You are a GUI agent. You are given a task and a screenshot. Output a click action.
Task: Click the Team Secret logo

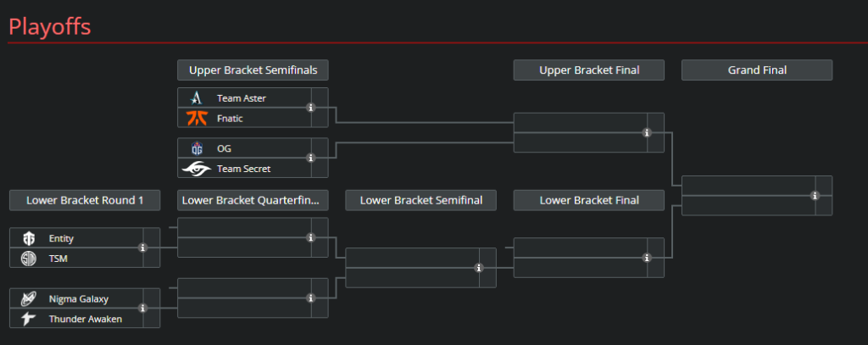[x=197, y=169]
